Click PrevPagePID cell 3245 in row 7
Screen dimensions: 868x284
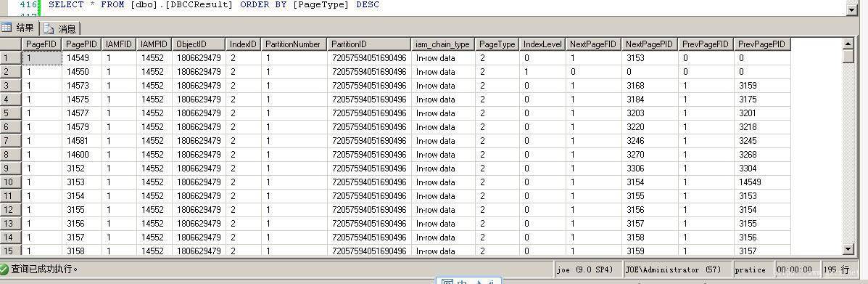tap(762, 141)
